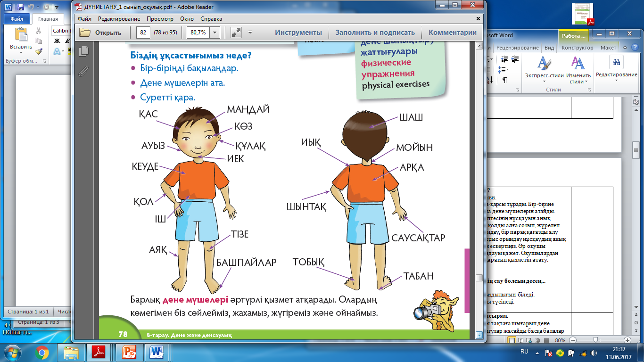Click the Undo arrow in Word's quick access toolbar
644x362 pixels.
coord(32,7)
